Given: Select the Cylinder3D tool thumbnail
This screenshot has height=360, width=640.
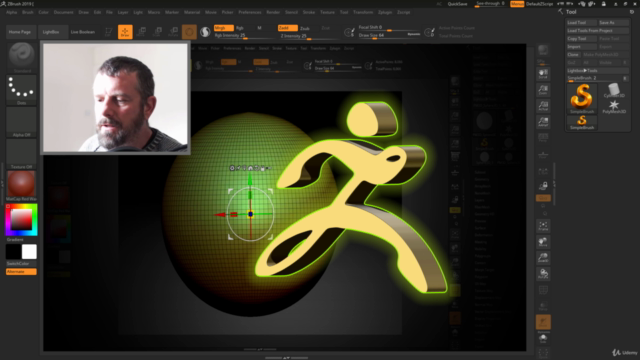Looking at the screenshot, I should click(x=614, y=90).
